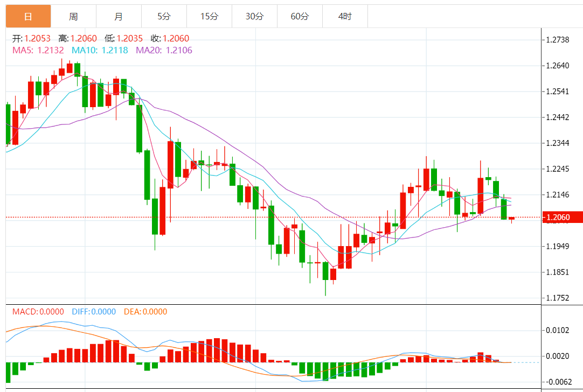Select the 日 daily chart tab
The width and height of the screenshot is (583, 392).
coord(28,16)
